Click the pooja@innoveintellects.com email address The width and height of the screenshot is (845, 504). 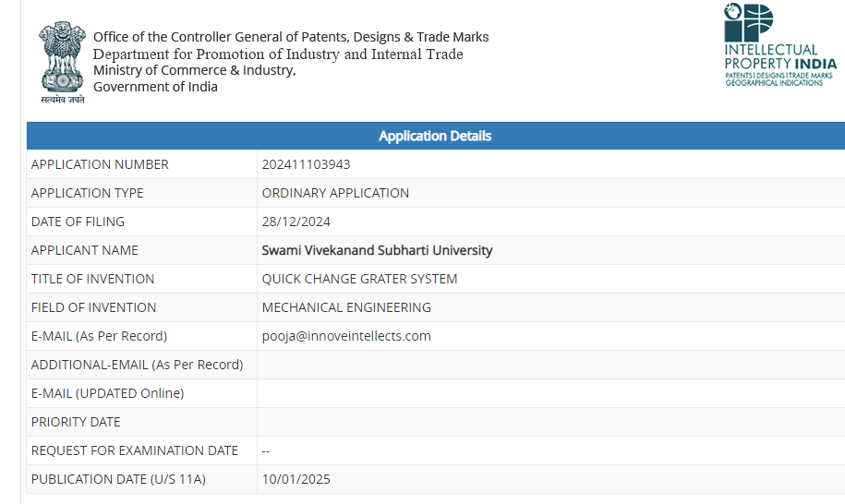tap(346, 336)
